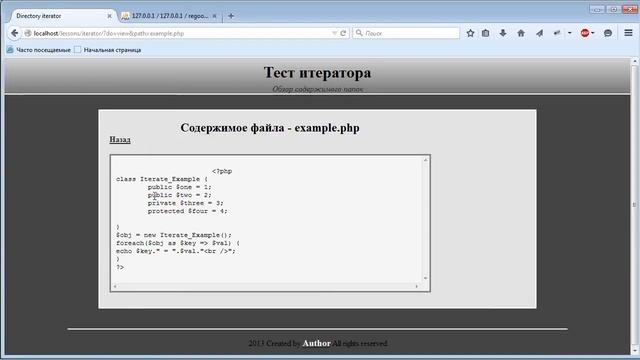This screenshot has width=640, height=360.
Task: Open the bookmarks list clipboard icon
Action: tap(485, 33)
